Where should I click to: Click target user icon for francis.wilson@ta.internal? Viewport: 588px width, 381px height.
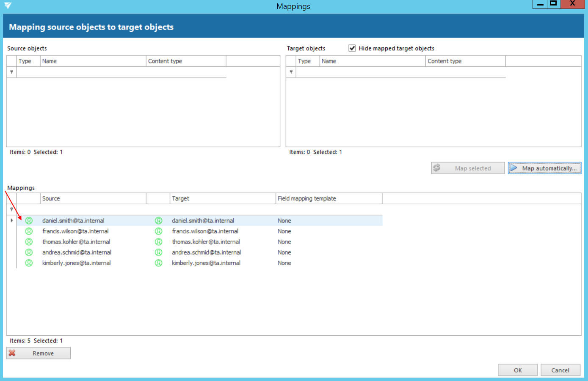(158, 231)
